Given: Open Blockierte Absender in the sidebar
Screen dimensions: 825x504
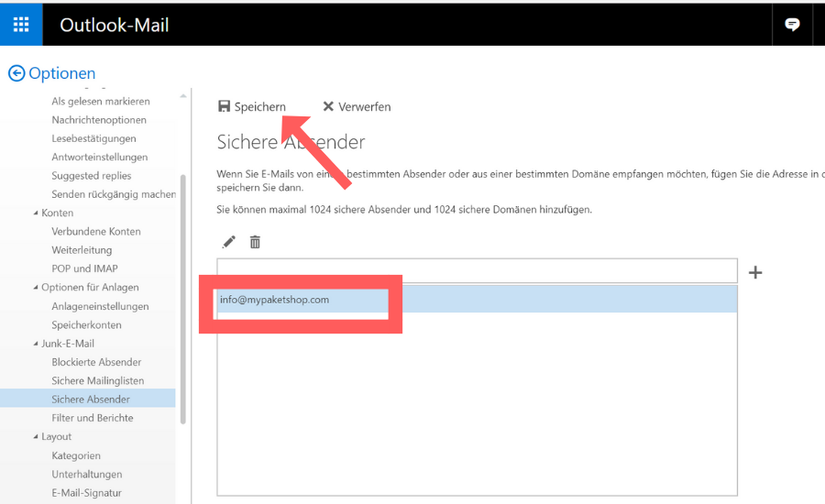Looking at the screenshot, I should [96, 362].
